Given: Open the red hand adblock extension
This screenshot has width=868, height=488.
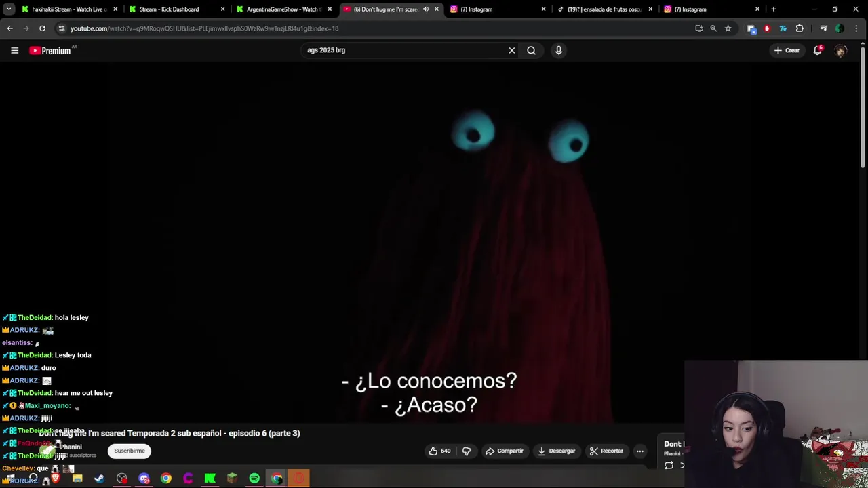Looking at the screenshot, I should tap(767, 28).
